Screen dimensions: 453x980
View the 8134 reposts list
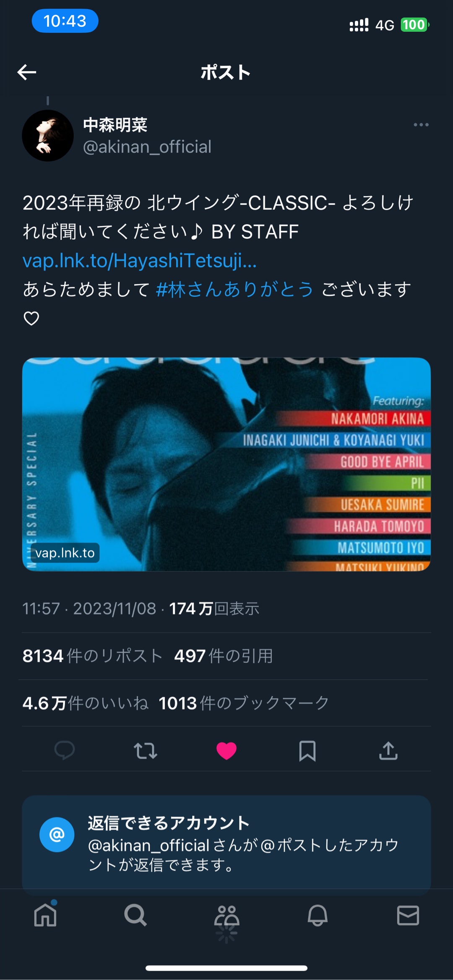click(x=92, y=656)
